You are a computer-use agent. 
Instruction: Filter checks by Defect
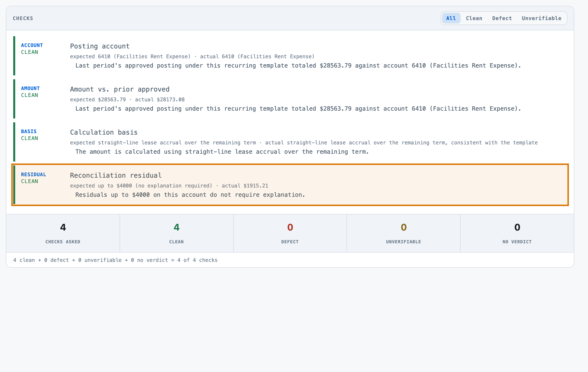pos(502,18)
